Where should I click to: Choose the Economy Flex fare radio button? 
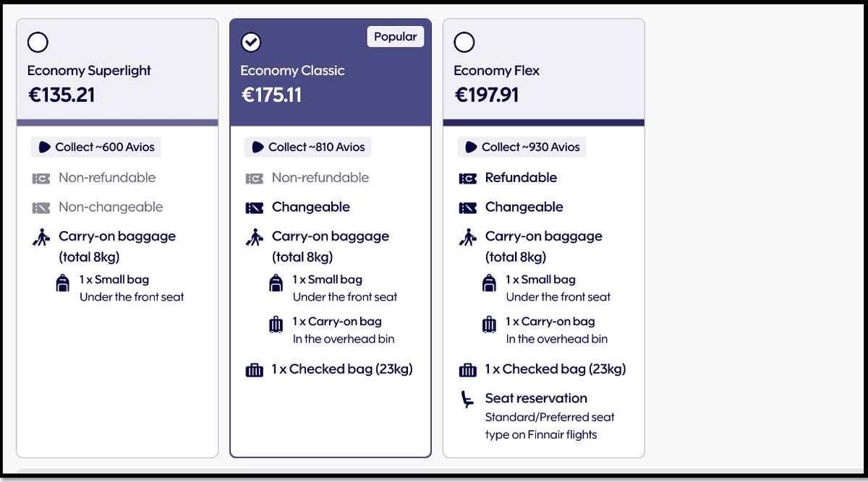coord(464,42)
